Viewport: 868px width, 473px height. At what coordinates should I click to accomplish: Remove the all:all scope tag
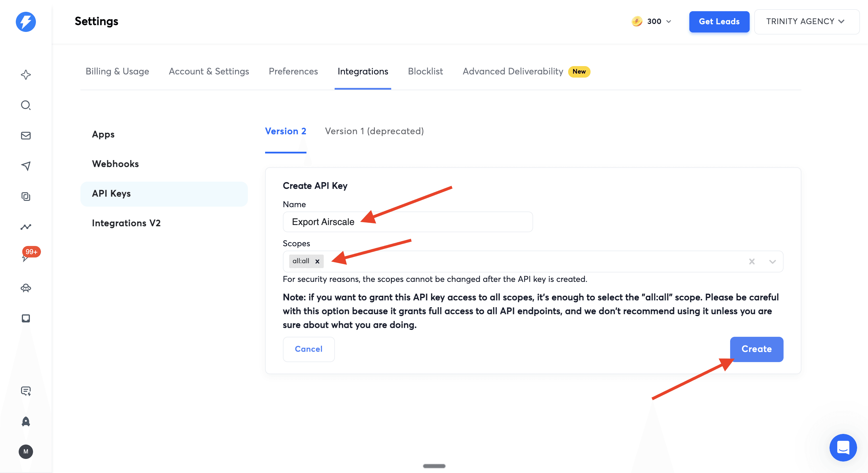317,261
